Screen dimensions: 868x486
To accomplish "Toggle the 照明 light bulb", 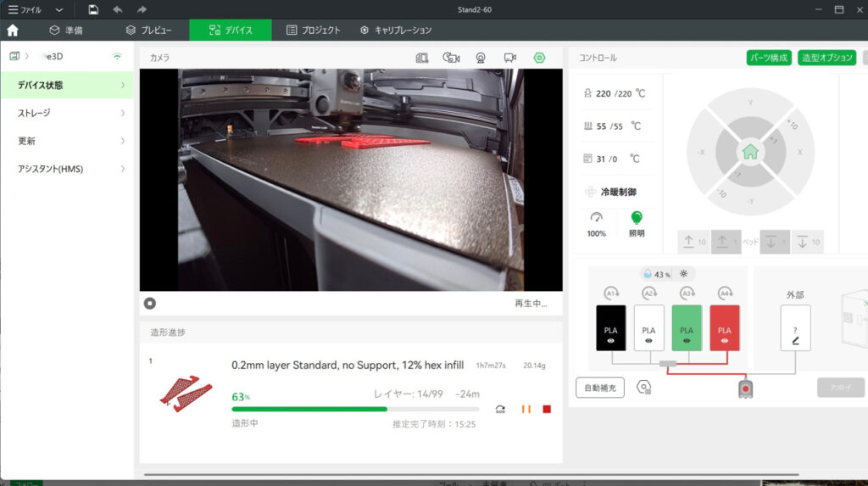I will (637, 219).
